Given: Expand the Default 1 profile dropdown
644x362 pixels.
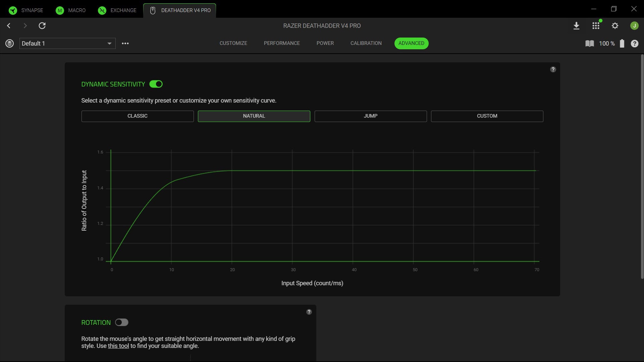Looking at the screenshot, I should tap(67, 44).
